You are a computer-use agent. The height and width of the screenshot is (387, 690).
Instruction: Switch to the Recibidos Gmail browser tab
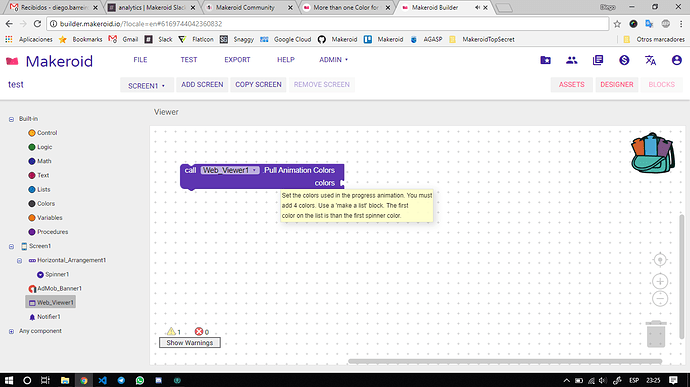pyautogui.click(x=54, y=7)
